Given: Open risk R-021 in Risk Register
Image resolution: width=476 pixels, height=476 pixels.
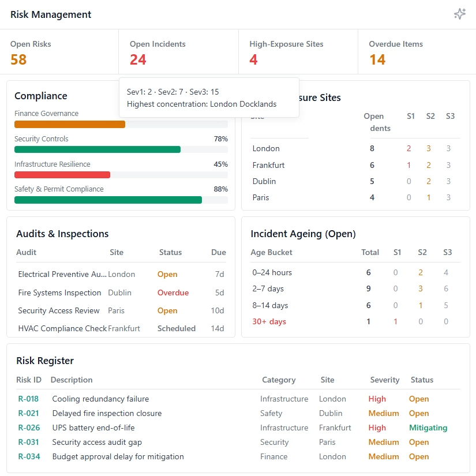Looking at the screenshot, I should (x=29, y=413).
